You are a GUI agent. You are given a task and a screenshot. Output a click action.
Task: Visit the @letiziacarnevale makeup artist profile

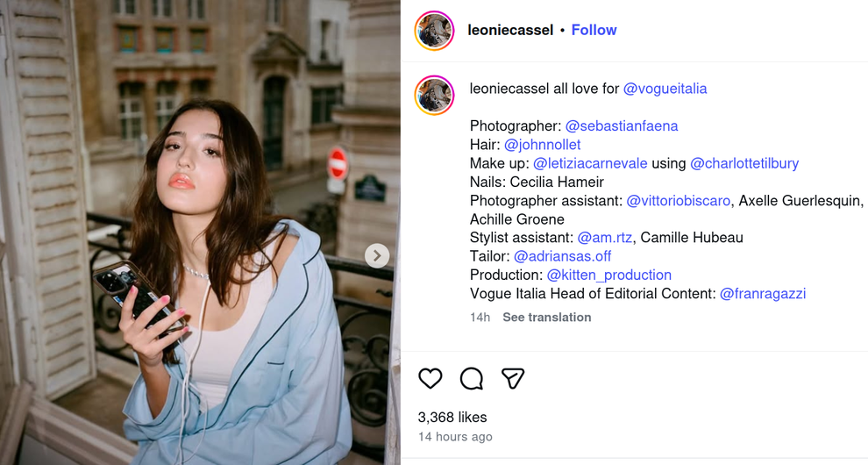click(590, 163)
